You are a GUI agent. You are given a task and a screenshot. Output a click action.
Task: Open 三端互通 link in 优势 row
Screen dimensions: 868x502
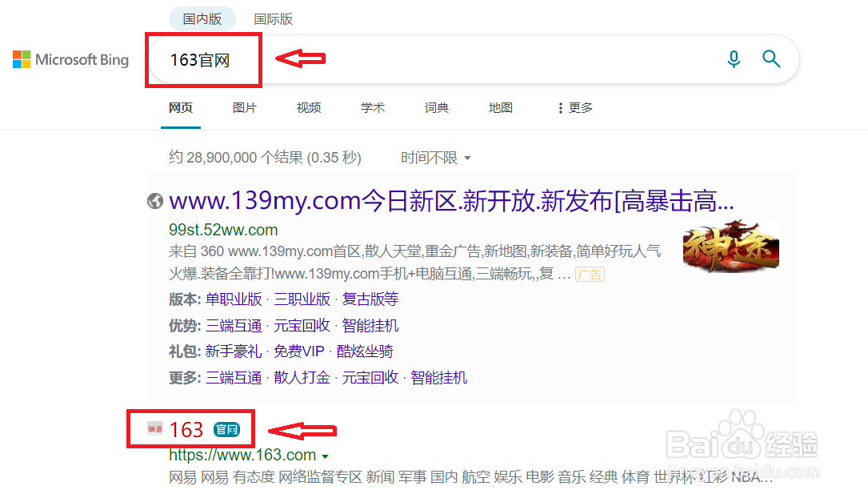(234, 325)
